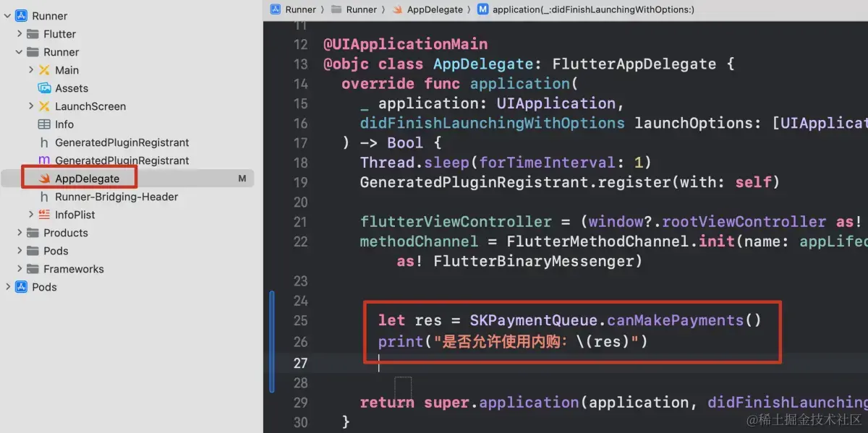
Task: Expand the Main storyboard chevron
Action: (31, 70)
